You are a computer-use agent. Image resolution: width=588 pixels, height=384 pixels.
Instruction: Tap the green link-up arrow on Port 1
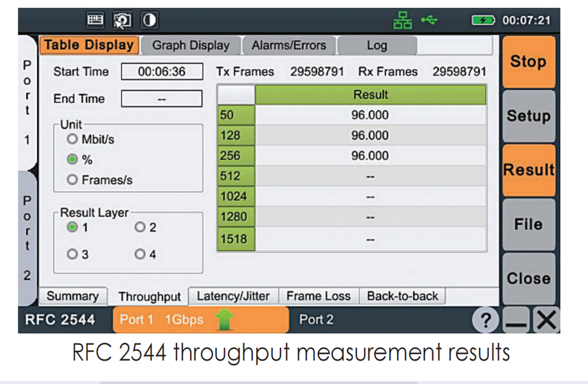(x=225, y=320)
